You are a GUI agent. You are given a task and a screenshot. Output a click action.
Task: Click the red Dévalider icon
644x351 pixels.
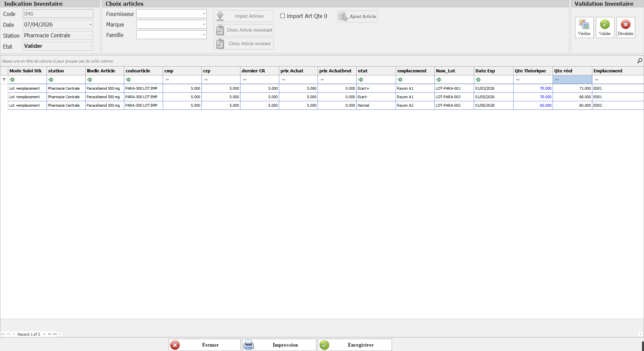(x=625, y=24)
